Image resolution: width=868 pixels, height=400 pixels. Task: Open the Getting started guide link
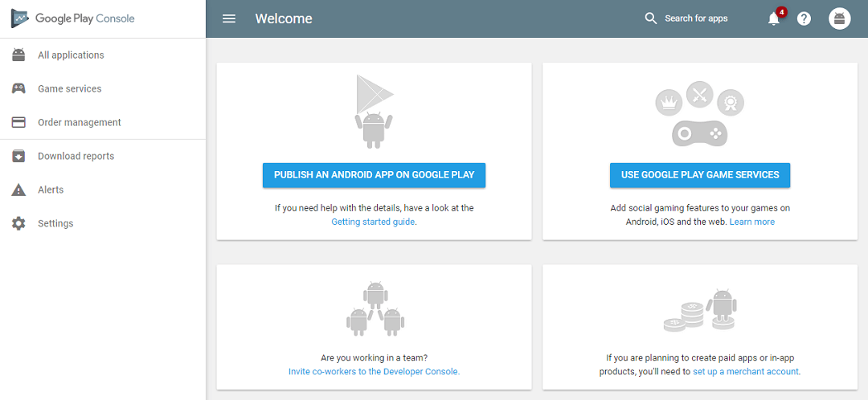[373, 222]
